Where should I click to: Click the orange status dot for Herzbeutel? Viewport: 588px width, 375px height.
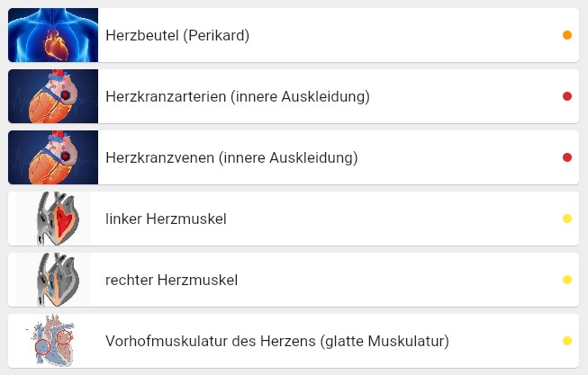tap(567, 35)
